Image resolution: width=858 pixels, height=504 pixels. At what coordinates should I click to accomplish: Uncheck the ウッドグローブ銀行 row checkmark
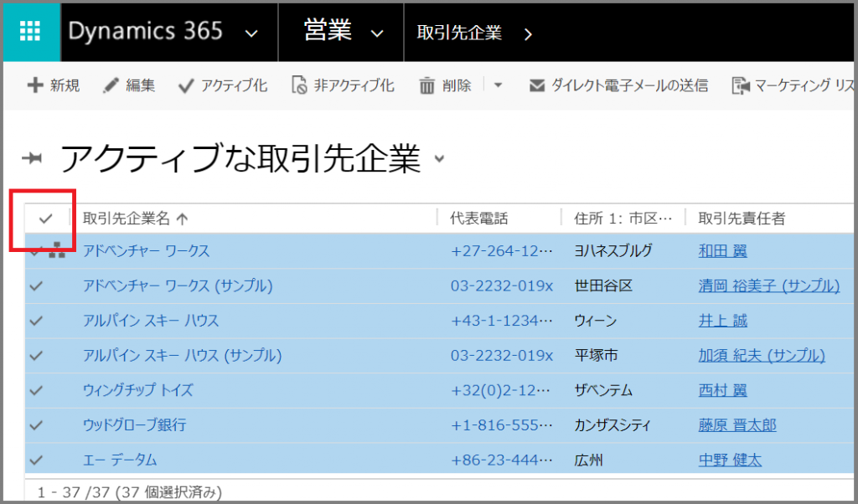point(35,425)
